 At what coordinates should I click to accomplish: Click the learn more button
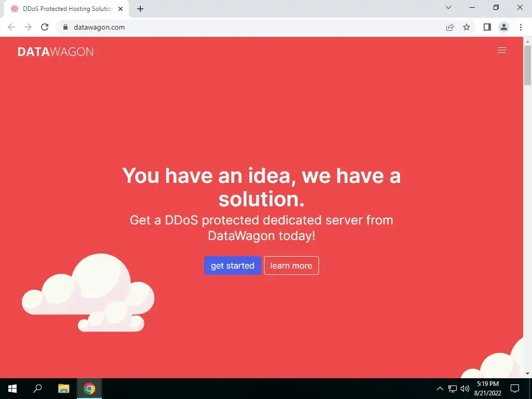click(x=291, y=265)
